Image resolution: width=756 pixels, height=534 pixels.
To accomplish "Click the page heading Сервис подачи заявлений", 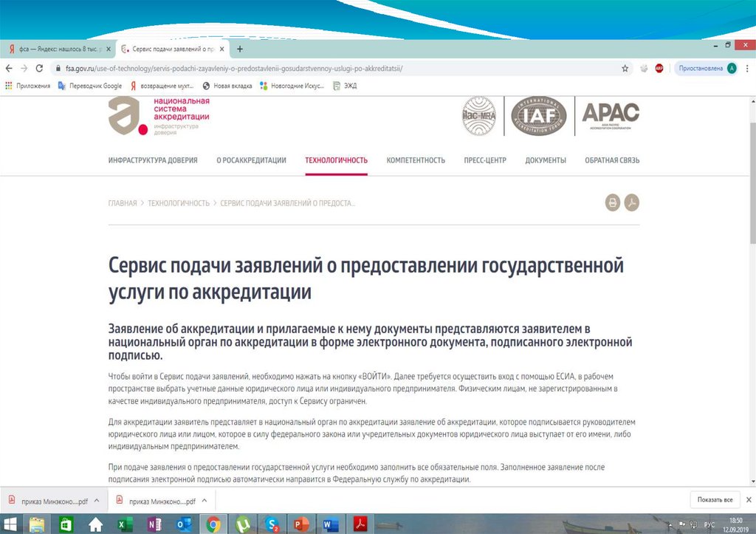I will (x=366, y=278).
